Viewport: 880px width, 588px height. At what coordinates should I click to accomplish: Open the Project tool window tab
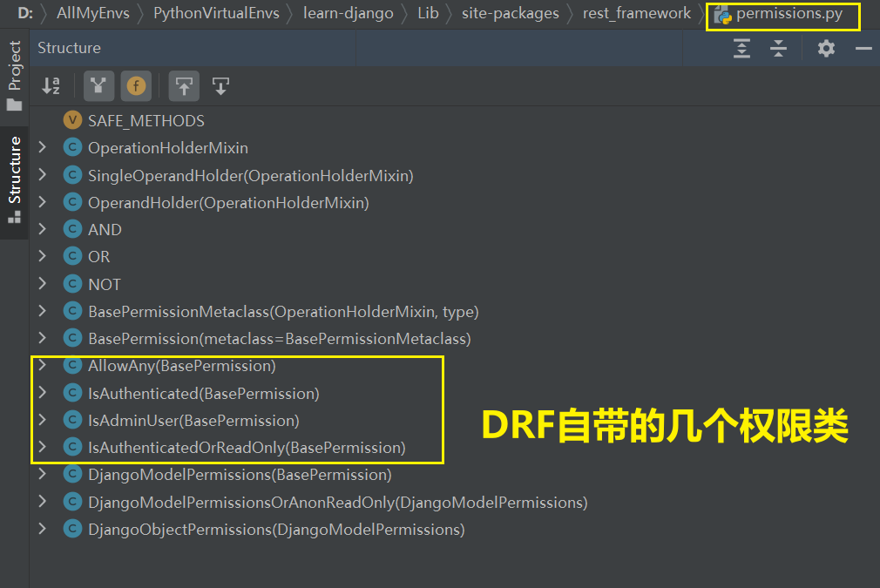coord(14,74)
